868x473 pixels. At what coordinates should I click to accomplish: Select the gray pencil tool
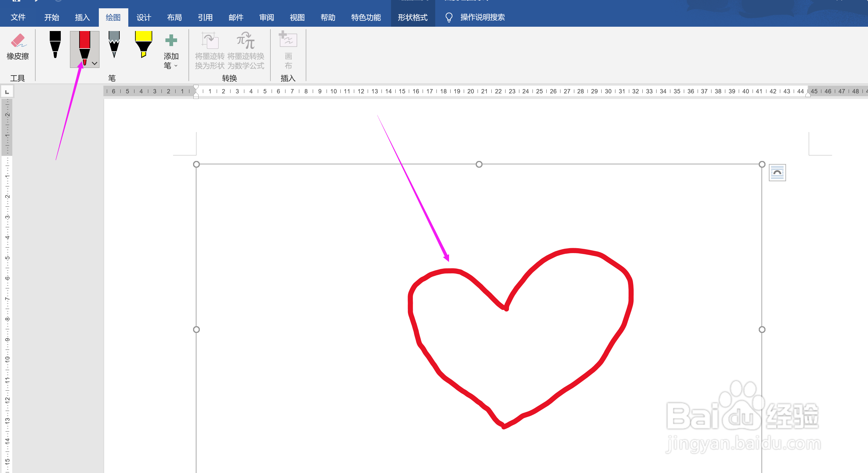(x=114, y=45)
